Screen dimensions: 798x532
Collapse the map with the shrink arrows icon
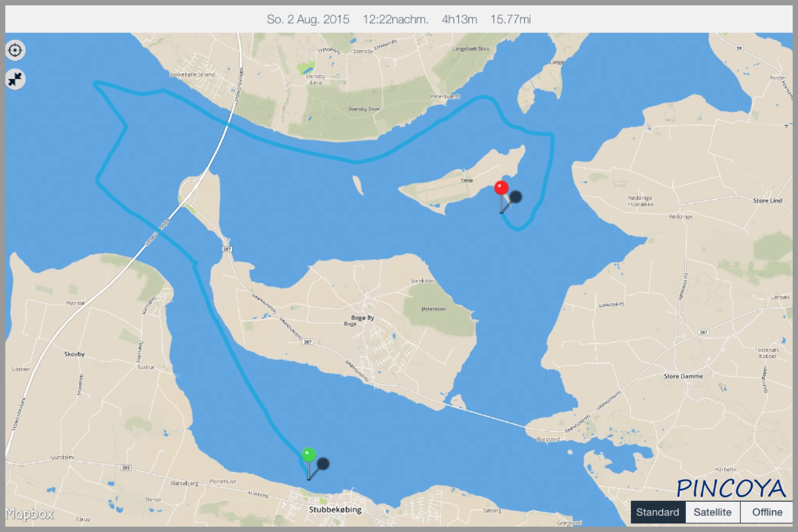coord(15,79)
